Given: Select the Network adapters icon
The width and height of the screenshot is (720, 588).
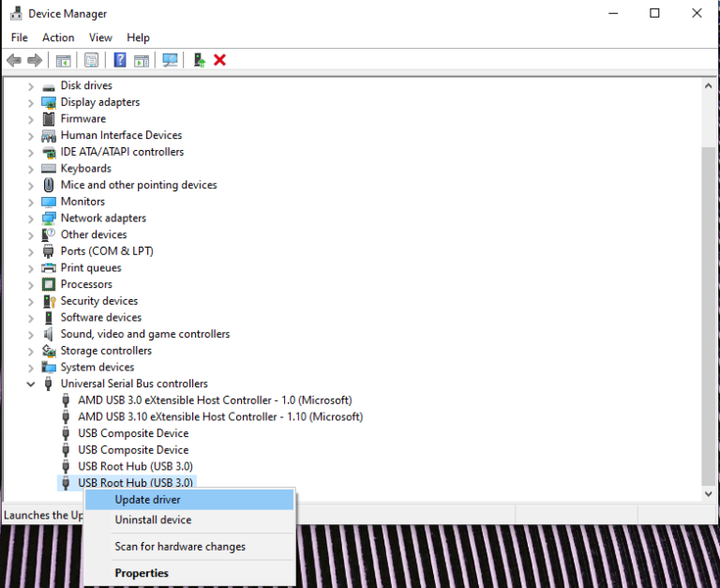Looking at the screenshot, I should pyautogui.click(x=49, y=219).
